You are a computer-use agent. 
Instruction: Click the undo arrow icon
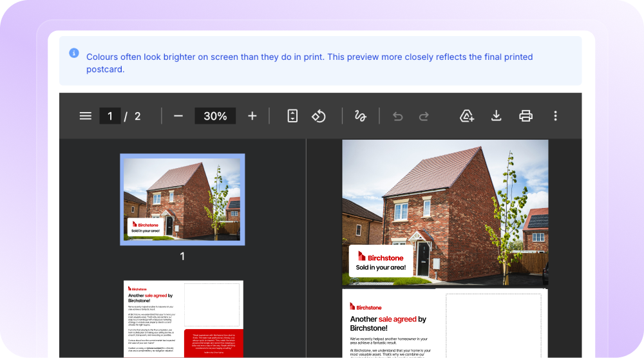pos(397,117)
